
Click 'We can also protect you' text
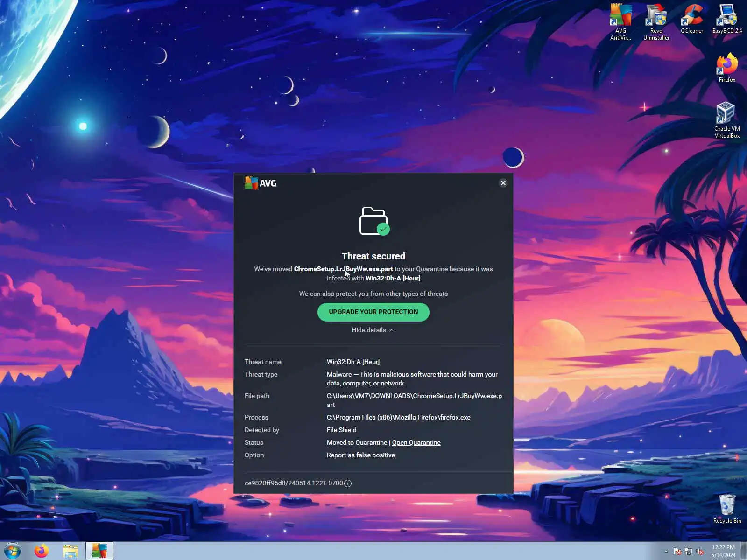[x=373, y=294]
